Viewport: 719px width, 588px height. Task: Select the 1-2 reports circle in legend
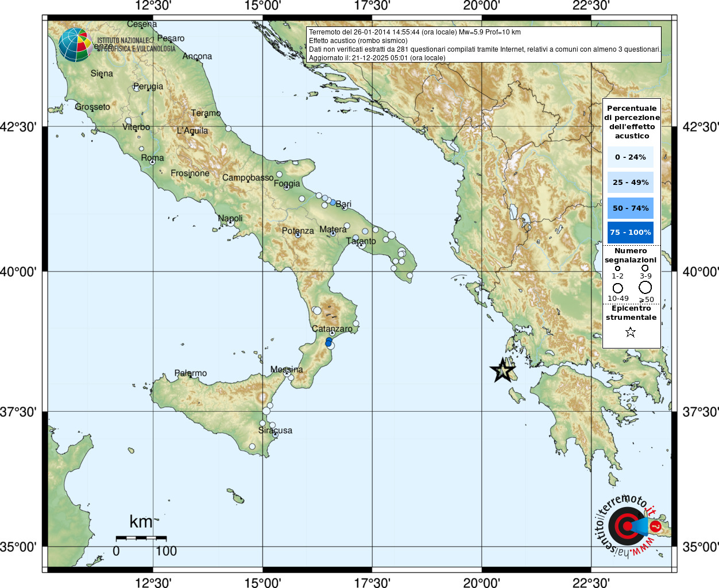tap(617, 268)
